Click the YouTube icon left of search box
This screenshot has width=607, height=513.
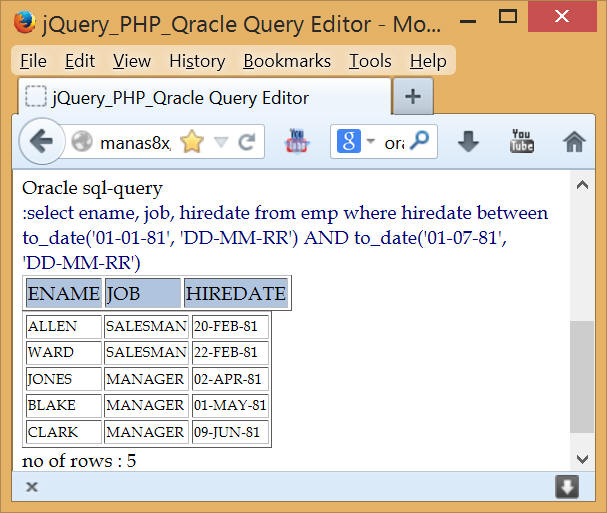click(298, 142)
